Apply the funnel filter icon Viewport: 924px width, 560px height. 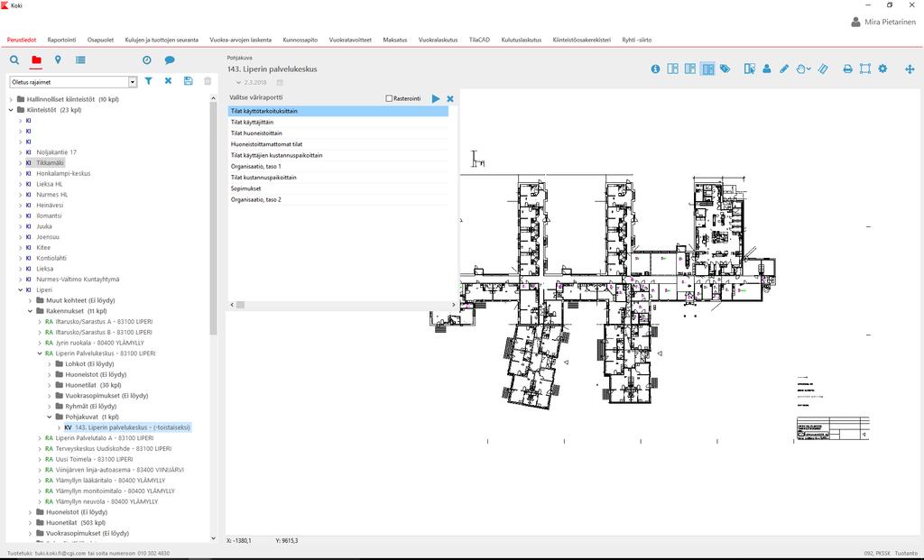[x=149, y=81]
